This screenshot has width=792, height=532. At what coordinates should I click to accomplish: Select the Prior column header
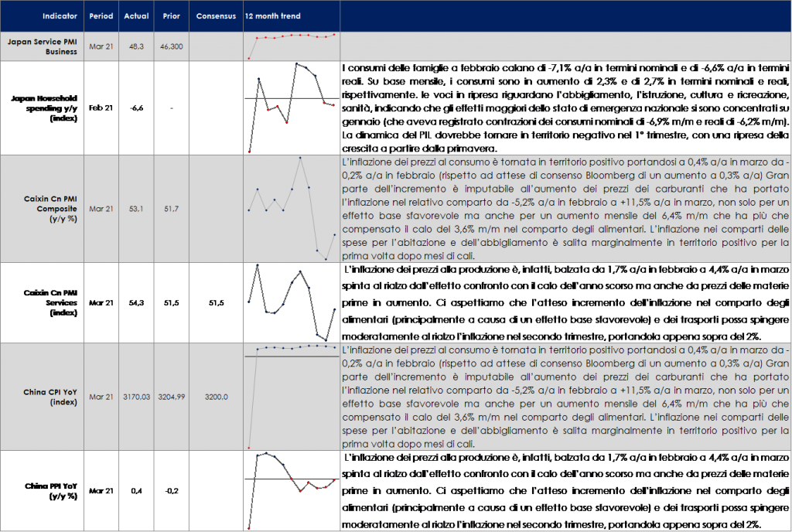click(x=172, y=15)
